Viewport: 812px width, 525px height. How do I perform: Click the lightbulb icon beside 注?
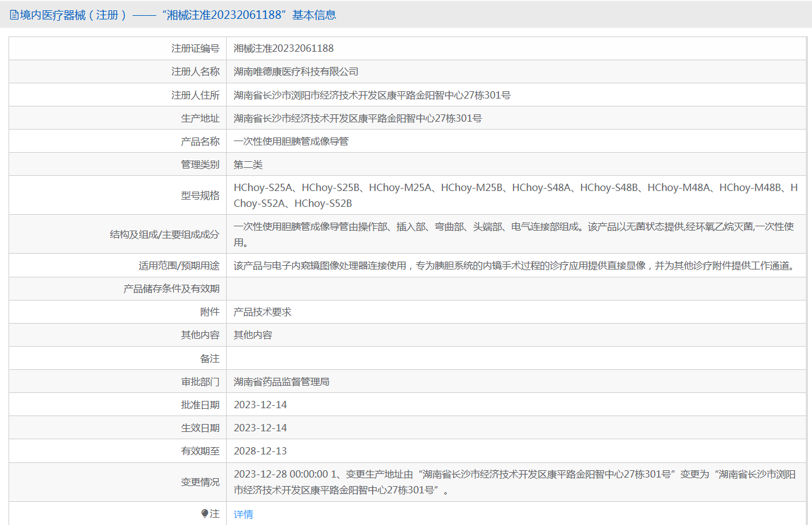point(205,514)
